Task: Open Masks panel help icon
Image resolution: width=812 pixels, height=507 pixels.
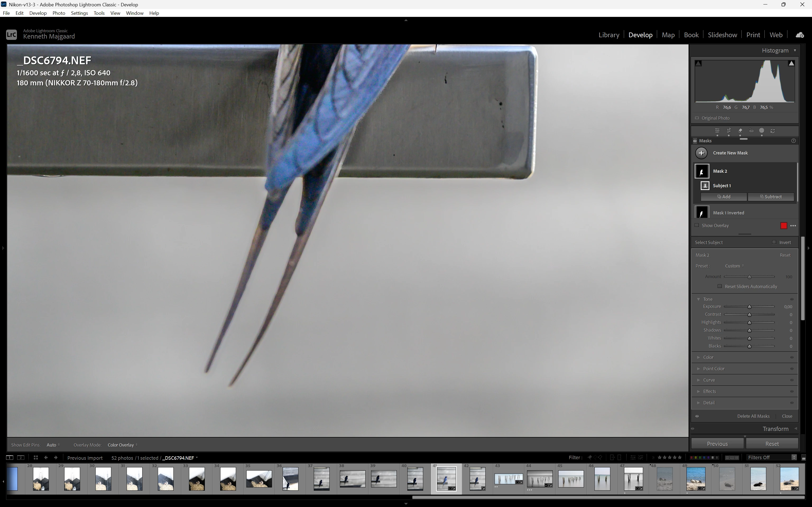Action: tap(793, 141)
